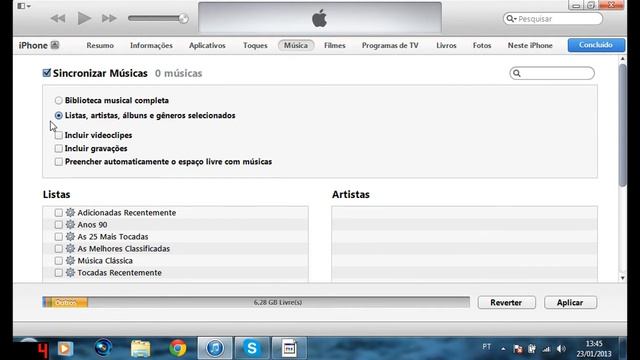Image resolution: width=640 pixels, height=360 pixels.
Task: Select Listas, artistas, álbuns e gêneros selecionados
Action: 58,116
